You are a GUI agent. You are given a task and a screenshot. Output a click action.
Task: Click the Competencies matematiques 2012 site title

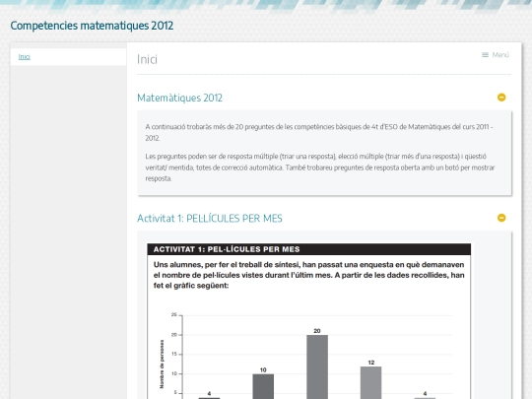point(92,26)
